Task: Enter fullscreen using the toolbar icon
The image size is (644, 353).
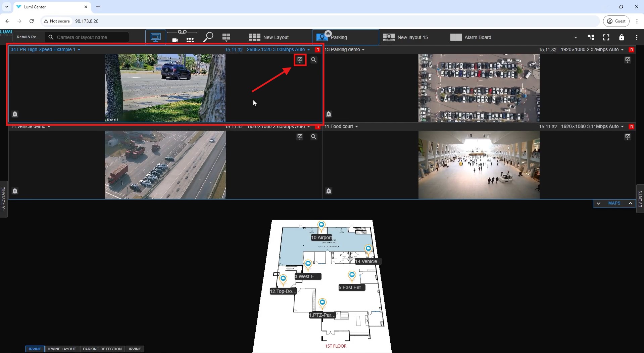Action: tap(606, 37)
